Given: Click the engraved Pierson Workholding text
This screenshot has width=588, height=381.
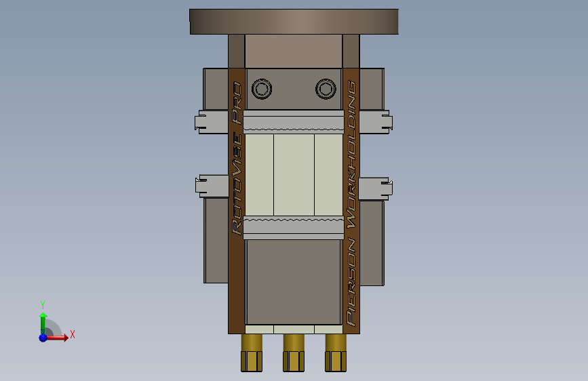Looking at the screenshot, I should pos(351,203).
